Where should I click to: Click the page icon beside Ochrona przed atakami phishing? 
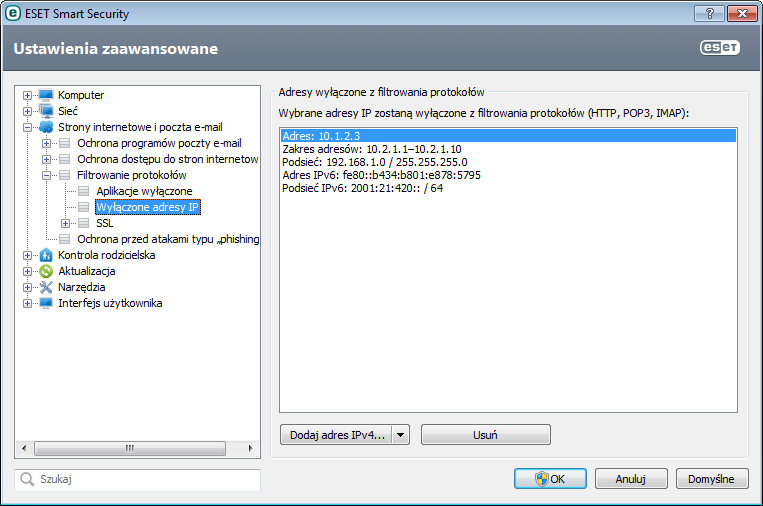(x=65, y=239)
